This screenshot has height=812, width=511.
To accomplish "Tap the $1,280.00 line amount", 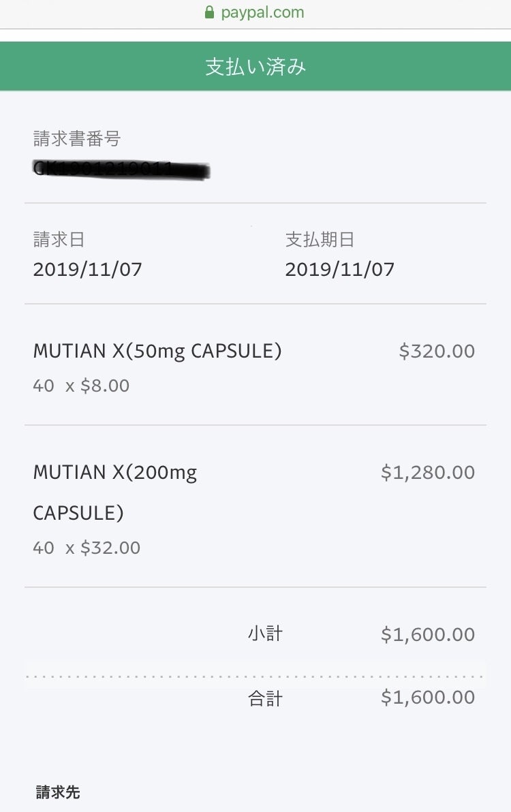I will coord(428,473).
